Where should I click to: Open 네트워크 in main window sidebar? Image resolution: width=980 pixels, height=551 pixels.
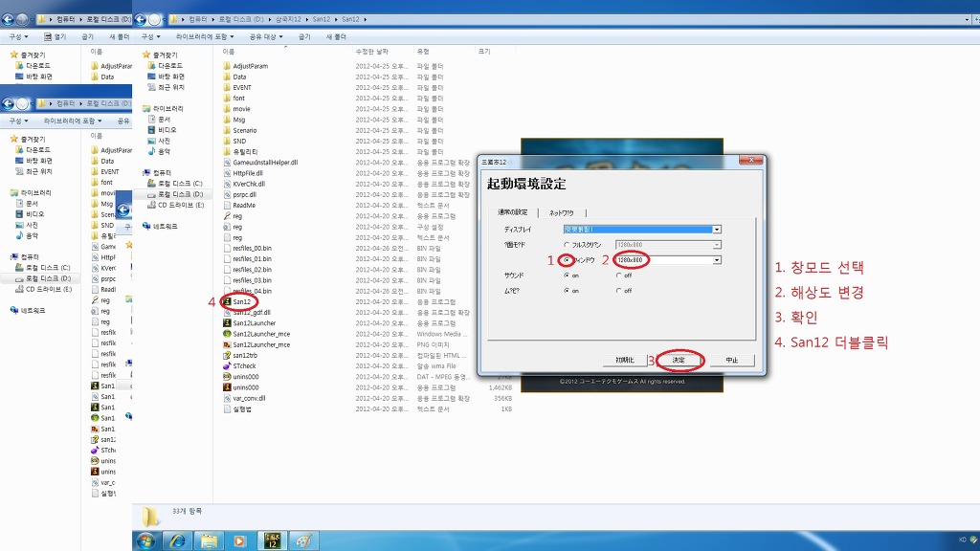pos(165,226)
